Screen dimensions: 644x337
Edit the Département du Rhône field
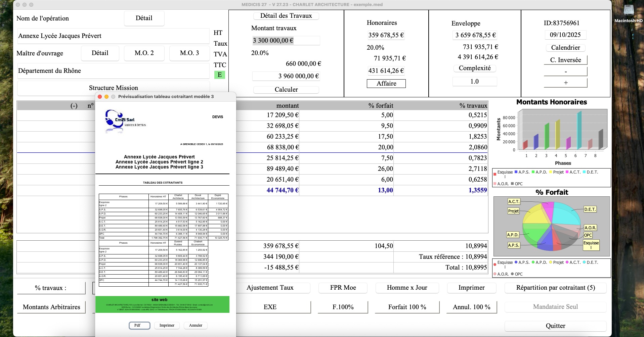[114, 71]
